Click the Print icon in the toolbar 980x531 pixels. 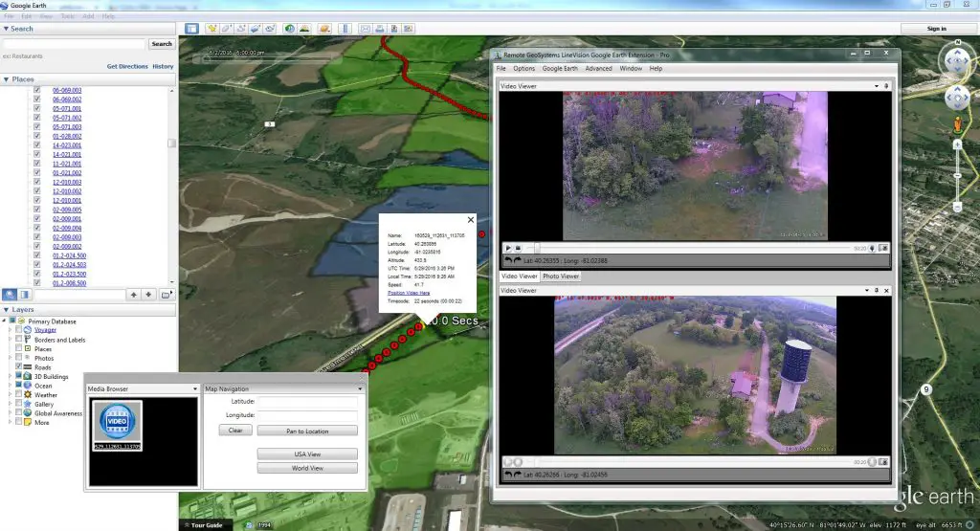tap(379, 29)
